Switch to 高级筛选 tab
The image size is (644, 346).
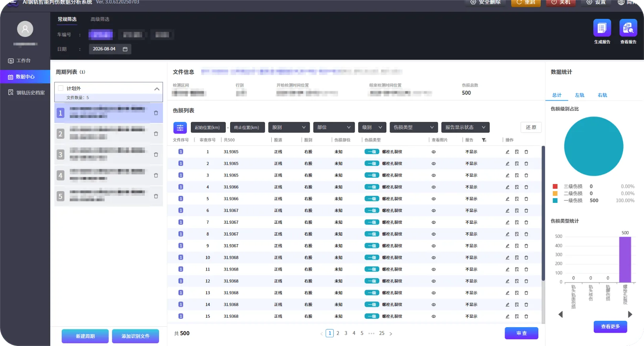coord(100,19)
